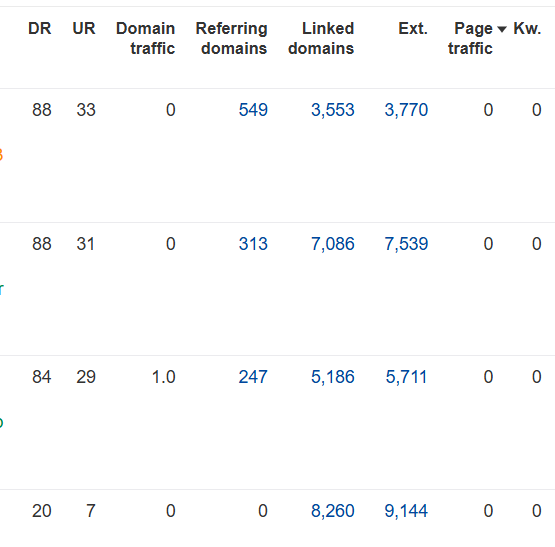Open the 247 referring domains link
The width and height of the screenshot is (555, 547).
(x=253, y=377)
